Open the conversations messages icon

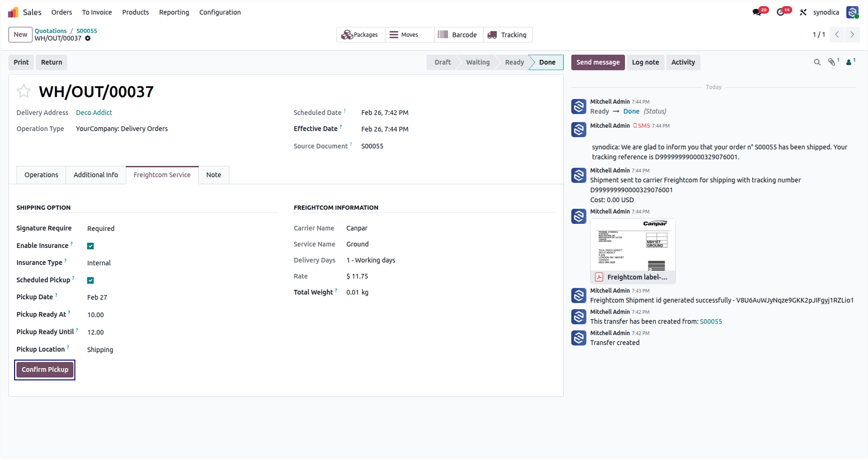click(757, 12)
